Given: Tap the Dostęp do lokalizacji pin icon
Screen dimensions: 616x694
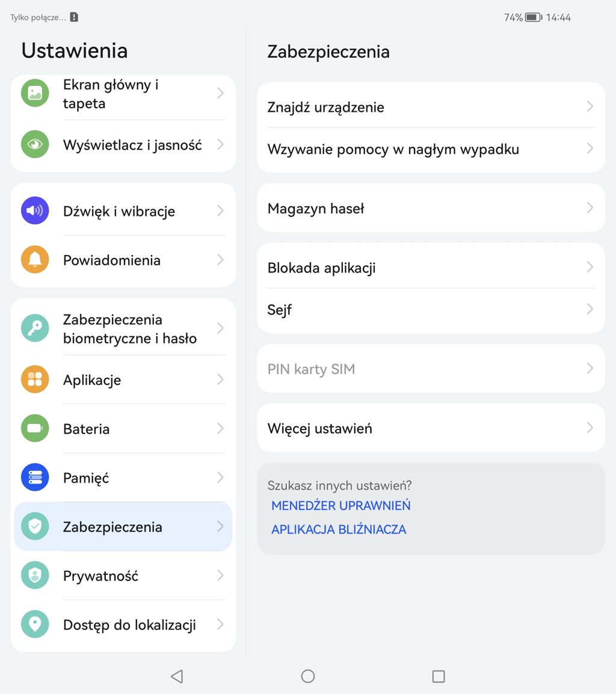Looking at the screenshot, I should 35,624.
